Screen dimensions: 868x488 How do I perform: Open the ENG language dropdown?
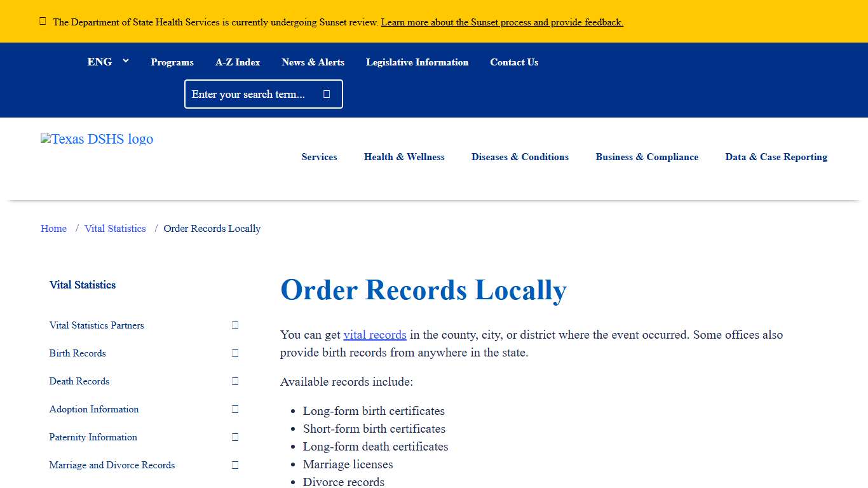(x=108, y=62)
